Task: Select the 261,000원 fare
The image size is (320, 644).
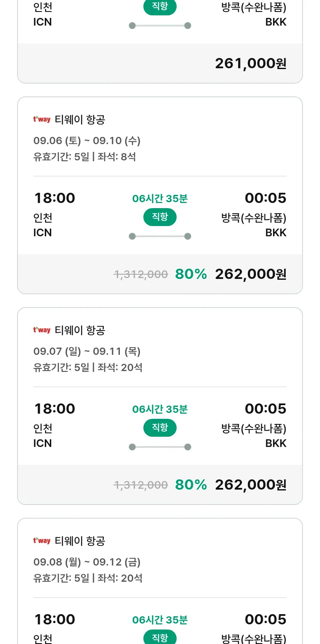Action: [250, 64]
